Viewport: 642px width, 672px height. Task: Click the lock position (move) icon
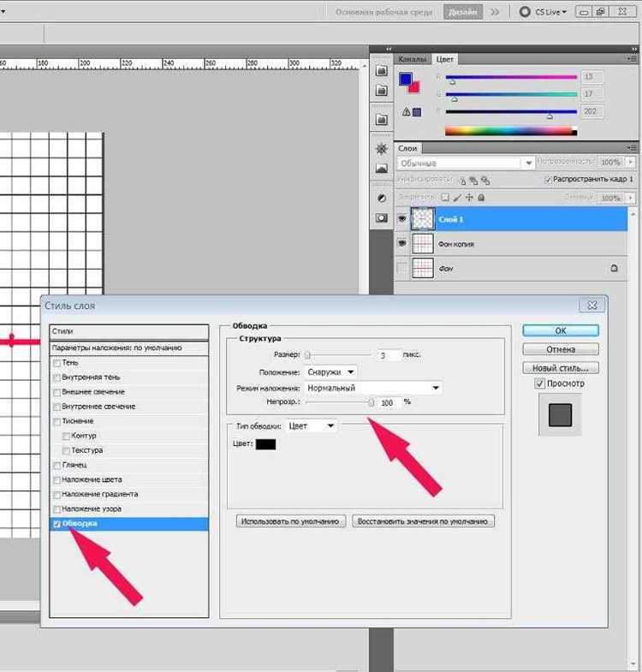[469, 197]
